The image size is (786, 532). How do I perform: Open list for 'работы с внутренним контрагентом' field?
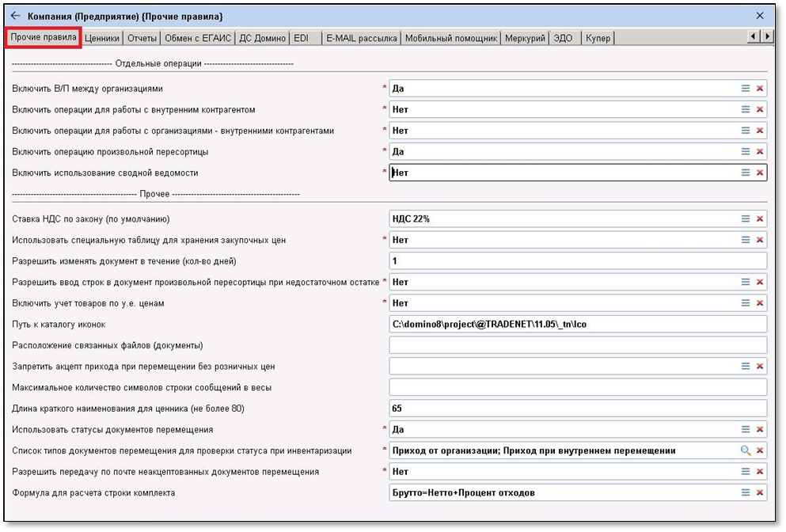[x=746, y=109]
